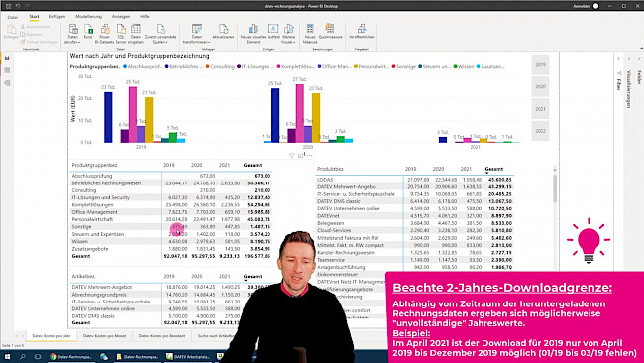The image size is (644, 363).
Task: Select the Einfügen ribbon tab
Action: click(x=56, y=17)
